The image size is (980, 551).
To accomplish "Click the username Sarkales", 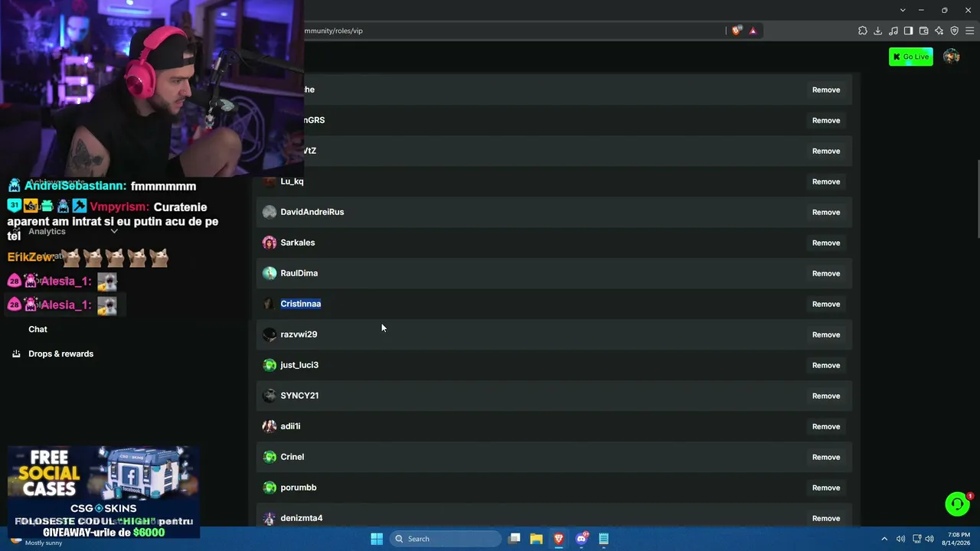I will (x=298, y=243).
